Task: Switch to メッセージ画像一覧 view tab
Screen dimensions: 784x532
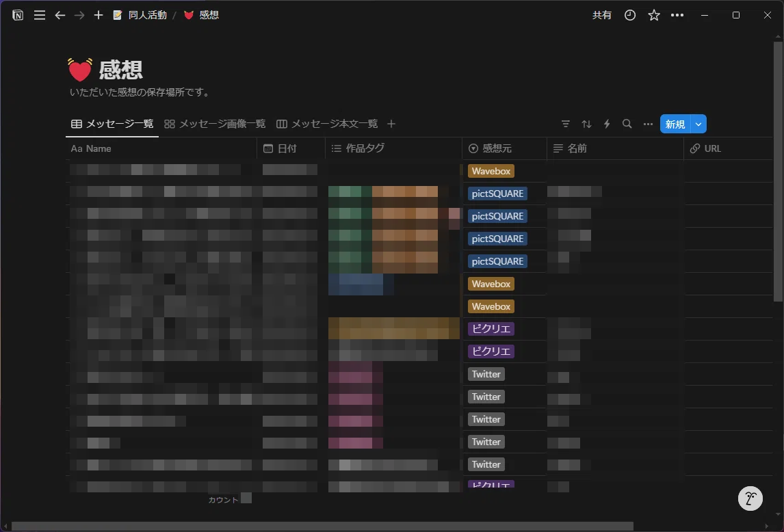Action: pos(215,124)
